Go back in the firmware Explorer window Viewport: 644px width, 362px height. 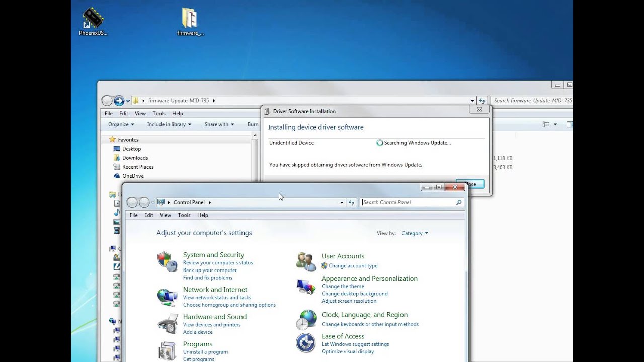107,101
